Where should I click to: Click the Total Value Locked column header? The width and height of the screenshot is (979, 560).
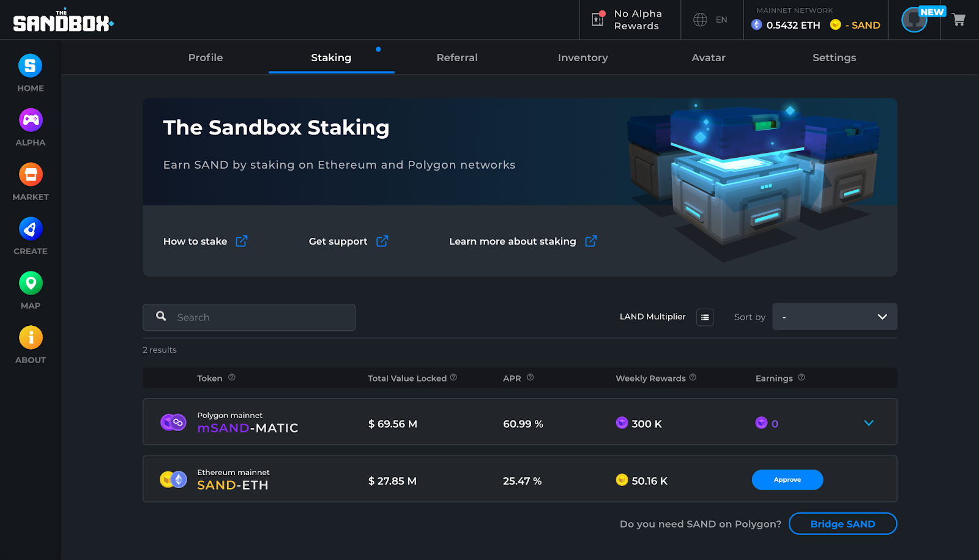pyautogui.click(x=408, y=378)
